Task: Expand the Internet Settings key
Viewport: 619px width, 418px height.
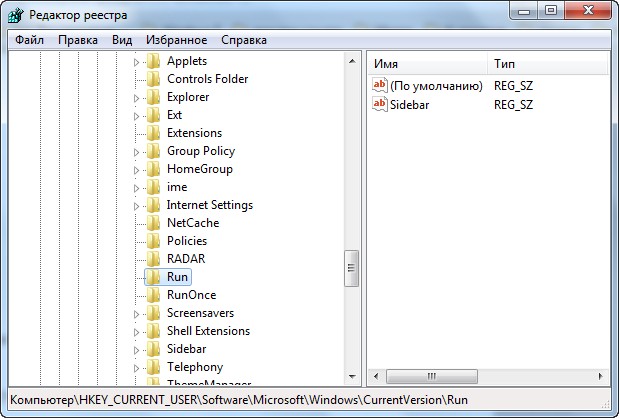Action: pyautogui.click(x=138, y=206)
